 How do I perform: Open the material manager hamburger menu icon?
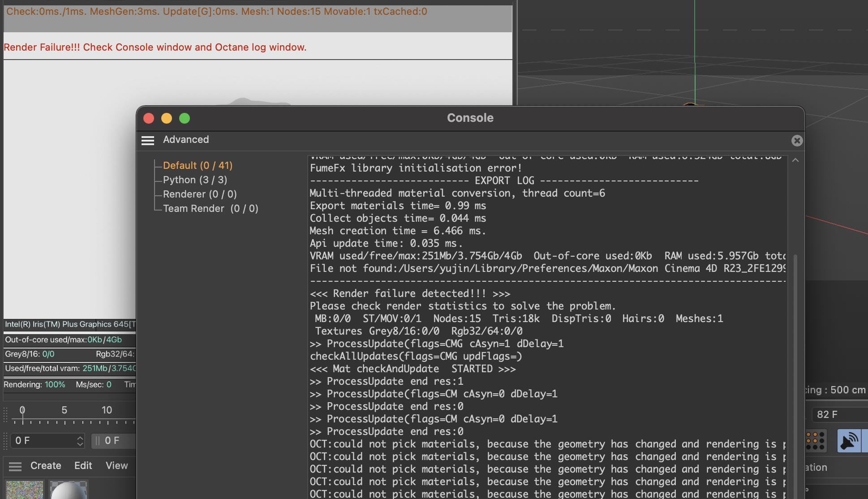point(15,466)
